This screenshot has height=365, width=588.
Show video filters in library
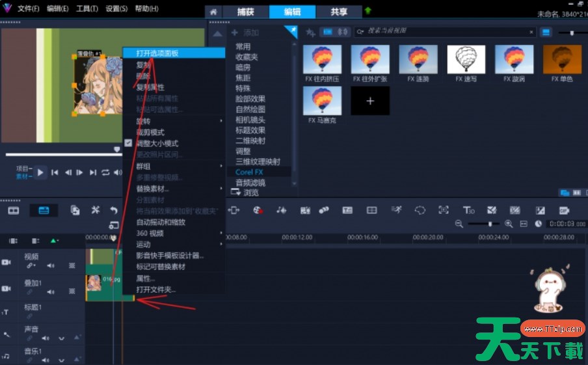328,33
